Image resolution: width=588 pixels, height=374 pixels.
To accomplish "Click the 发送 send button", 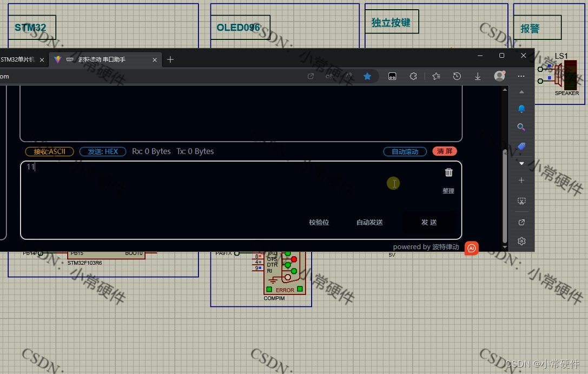I will coord(429,222).
